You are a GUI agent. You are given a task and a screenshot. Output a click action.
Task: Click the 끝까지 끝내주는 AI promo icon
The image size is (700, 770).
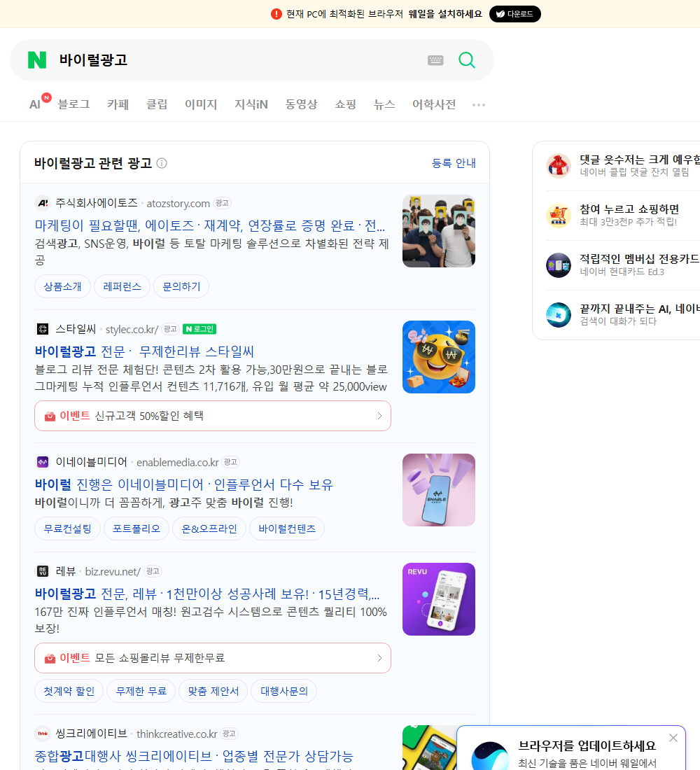click(x=559, y=315)
